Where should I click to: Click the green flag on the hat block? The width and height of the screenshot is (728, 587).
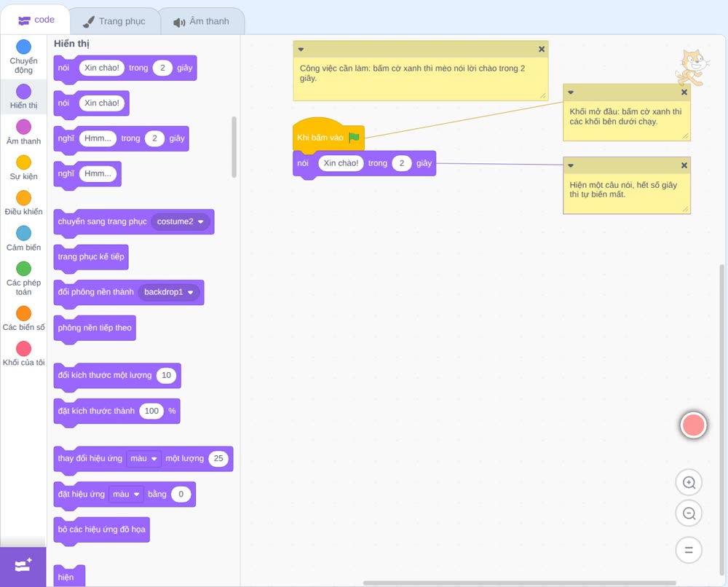pos(354,138)
